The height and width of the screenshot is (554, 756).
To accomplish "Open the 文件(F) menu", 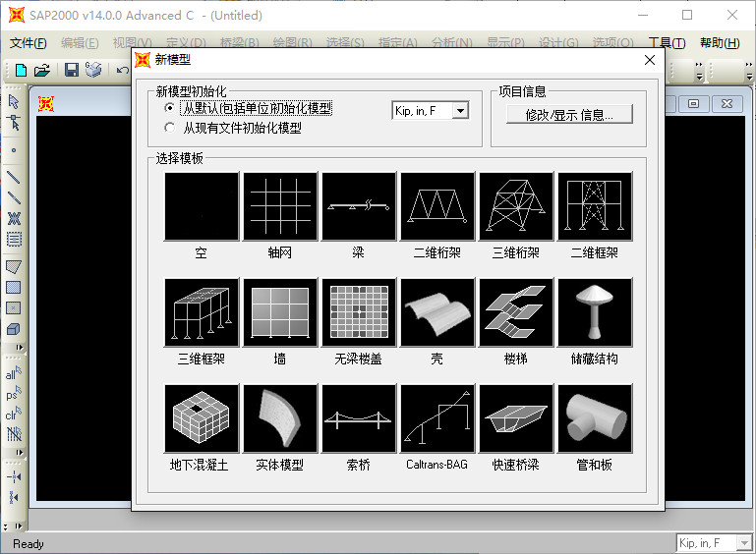I will click(x=29, y=43).
